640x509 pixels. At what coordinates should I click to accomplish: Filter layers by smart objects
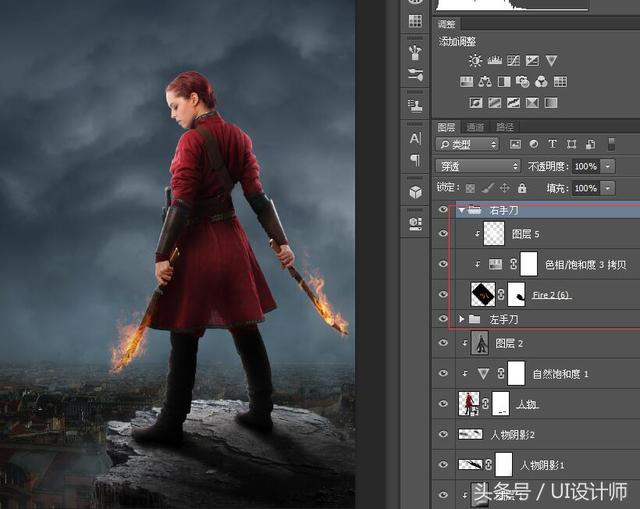(590, 144)
